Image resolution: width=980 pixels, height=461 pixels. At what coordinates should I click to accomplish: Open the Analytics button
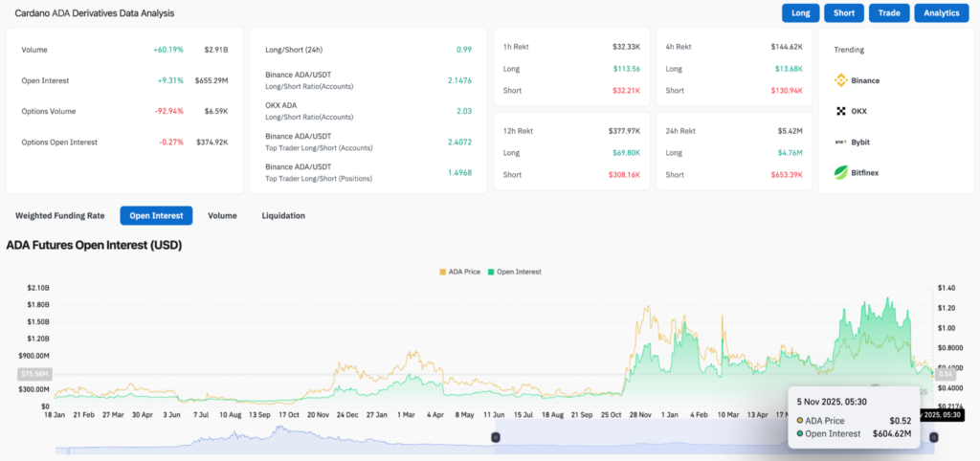(x=943, y=12)
